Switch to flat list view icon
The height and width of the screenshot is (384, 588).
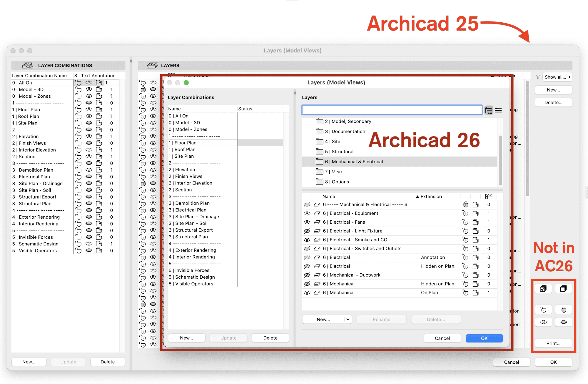point(498,110)
